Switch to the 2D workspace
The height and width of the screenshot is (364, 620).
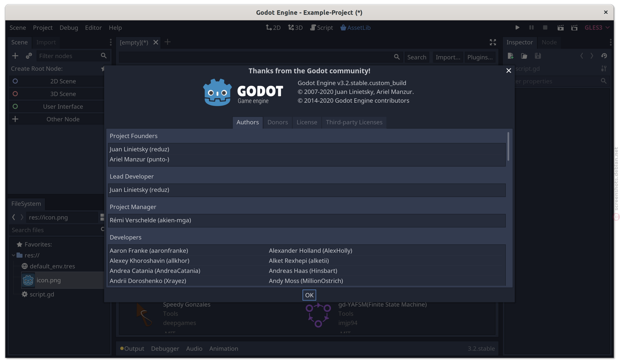(273, 28)
